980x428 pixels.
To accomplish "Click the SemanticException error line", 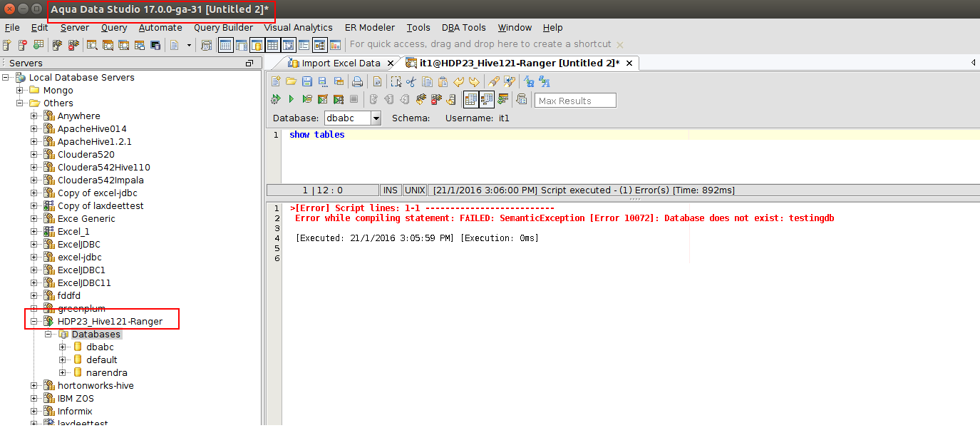I will [x=564, y=218].
